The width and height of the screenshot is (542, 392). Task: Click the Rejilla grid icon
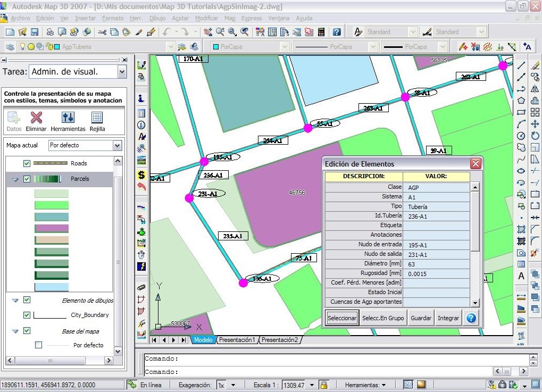point(97,118)
